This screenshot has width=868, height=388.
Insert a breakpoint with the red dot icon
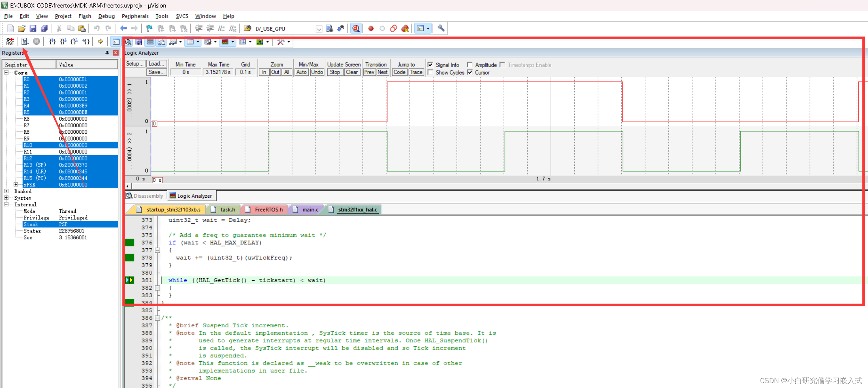pyautogui.click(x=371, y=28)
